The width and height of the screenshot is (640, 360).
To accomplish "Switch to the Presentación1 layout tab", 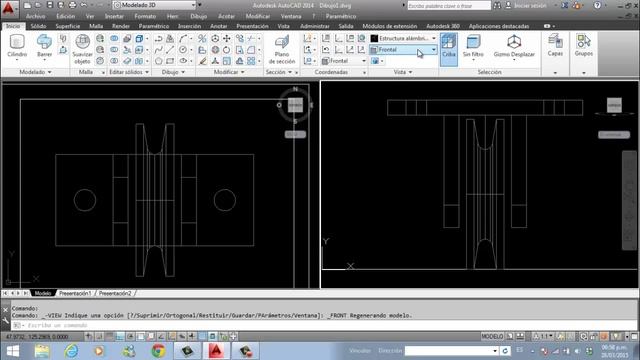I will [x=75, y=293].
